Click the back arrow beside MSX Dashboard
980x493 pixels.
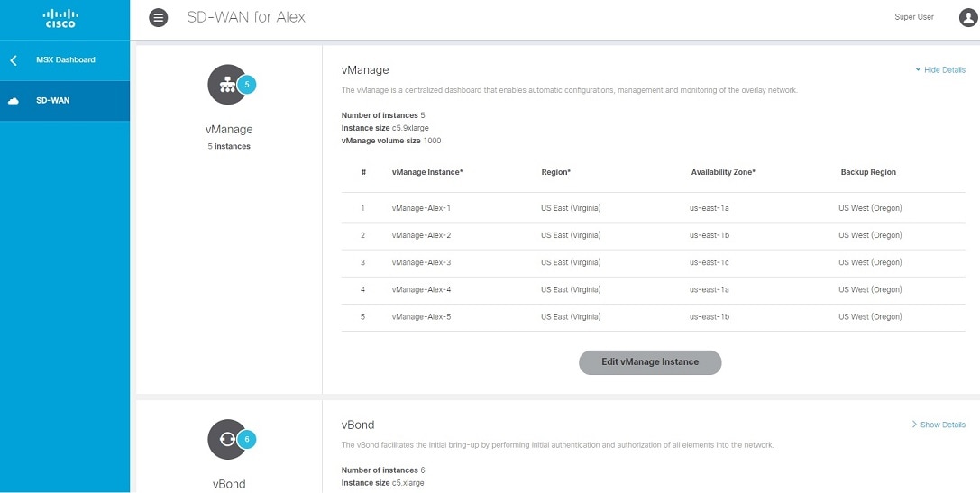click(14, 60)
